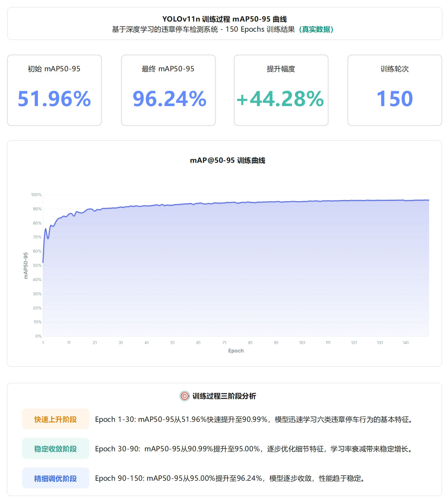Click the target icon beside 训练过程三阶段分析

(185, 396)
